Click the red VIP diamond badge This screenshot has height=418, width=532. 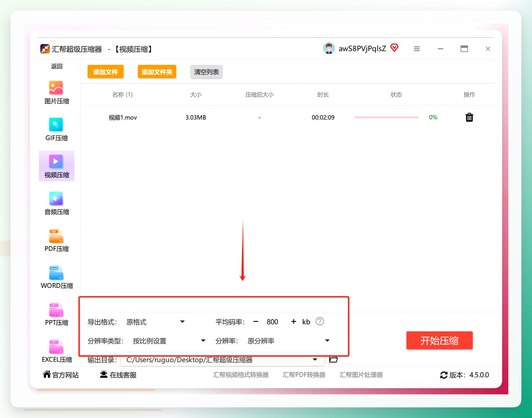[x=394, y=48]
